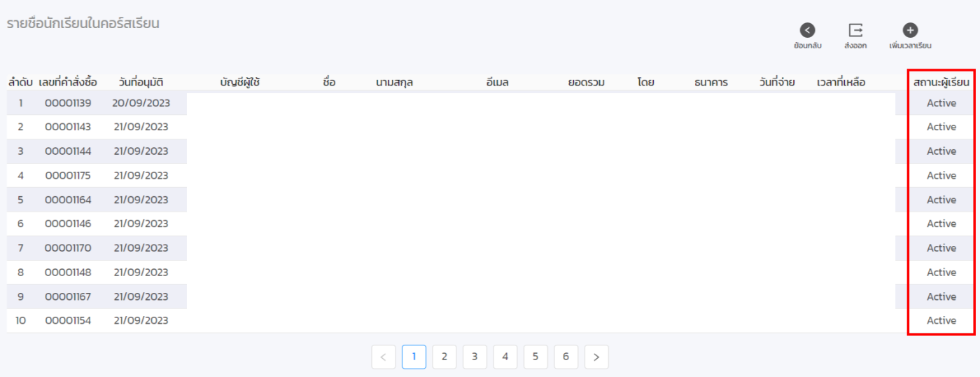
Task: Click the Active status in row 10
Action: (941, 320)
